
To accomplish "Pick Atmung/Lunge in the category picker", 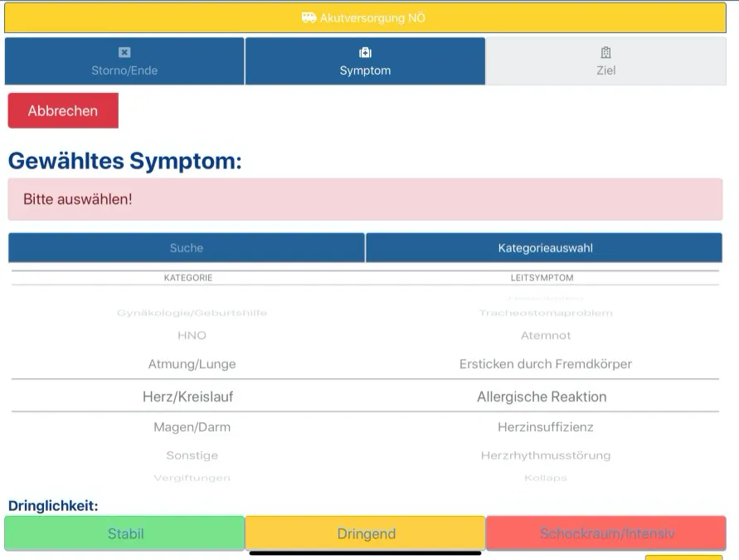I will click(x=192, y=364).
